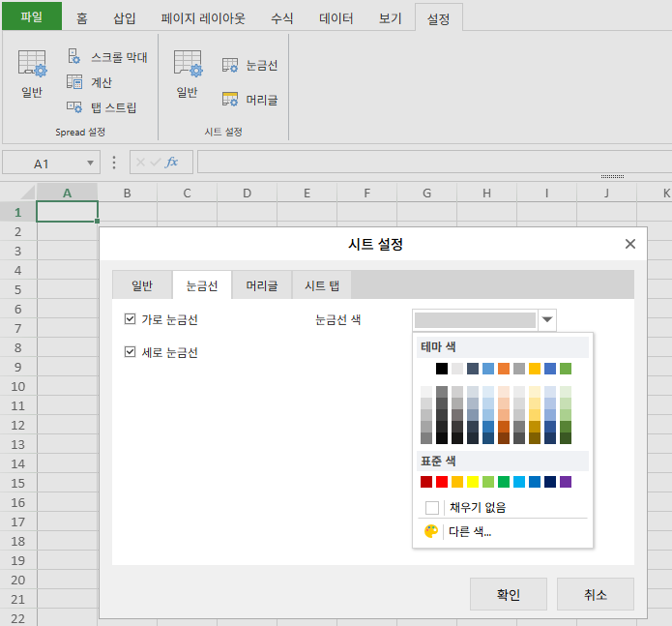Screen dimensions: 672x626
Task: Click the 눈금선 ribbon icon
Action: (230, 65)
